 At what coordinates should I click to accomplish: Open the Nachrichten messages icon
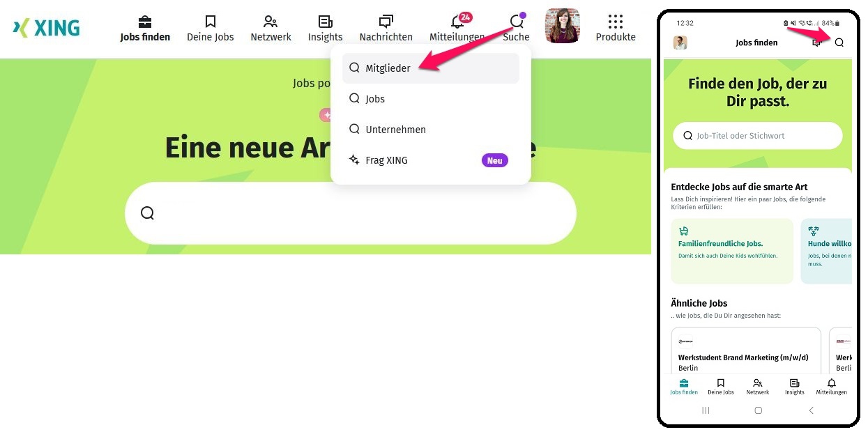pyautogui.click(x=386, y=22)
